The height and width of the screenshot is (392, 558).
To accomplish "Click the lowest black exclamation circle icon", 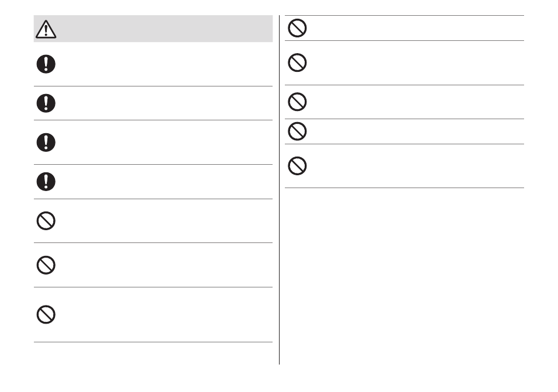I will tap(46, 182).
